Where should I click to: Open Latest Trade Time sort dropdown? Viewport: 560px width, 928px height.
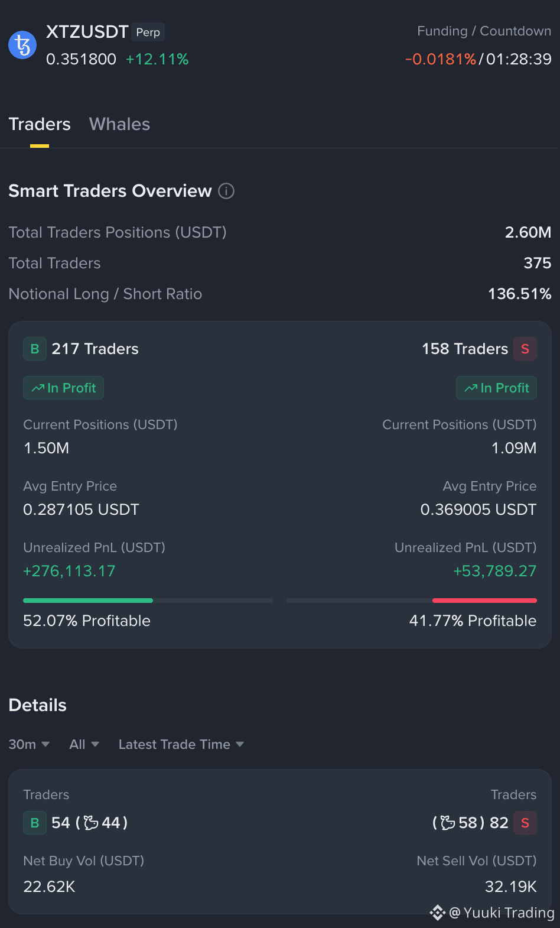coord(181,744)
